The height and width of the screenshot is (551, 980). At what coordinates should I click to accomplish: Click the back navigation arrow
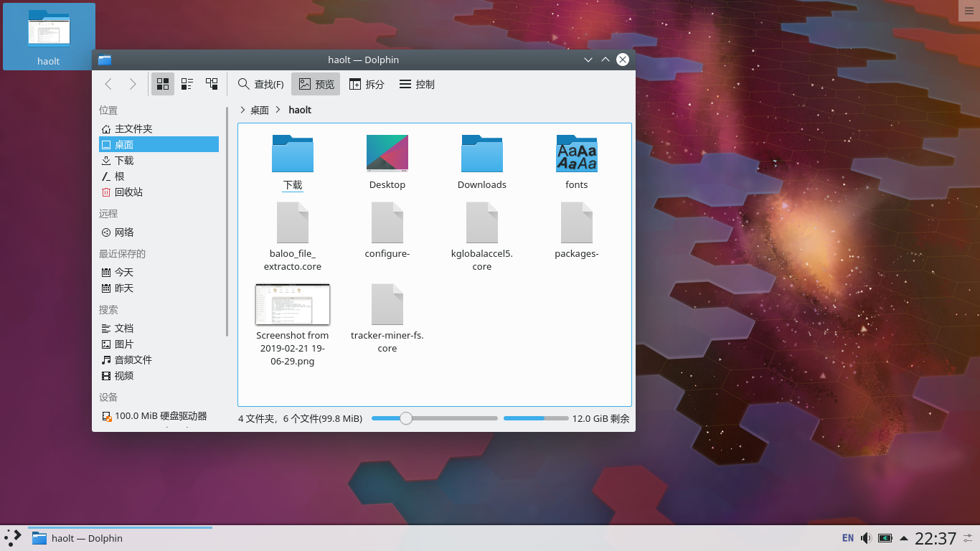tap(108, 84)
